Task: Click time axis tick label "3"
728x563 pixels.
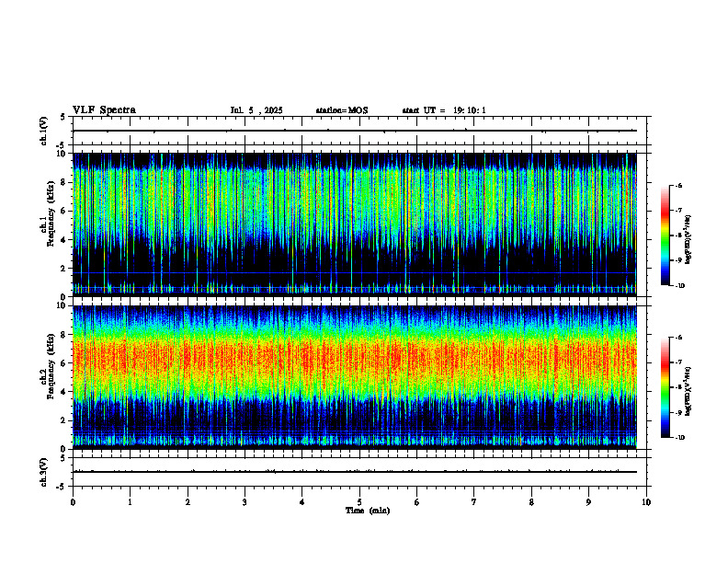Action: click(x=245, y=502)
